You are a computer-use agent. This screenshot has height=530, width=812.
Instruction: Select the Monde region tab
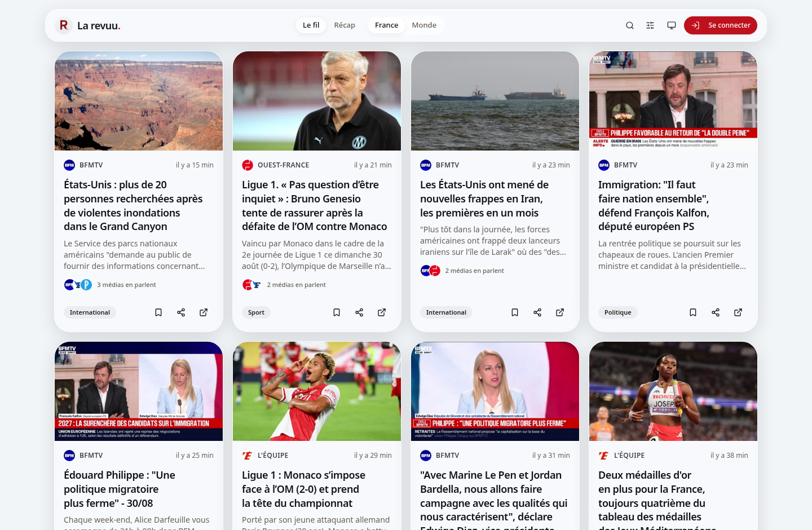424,25
